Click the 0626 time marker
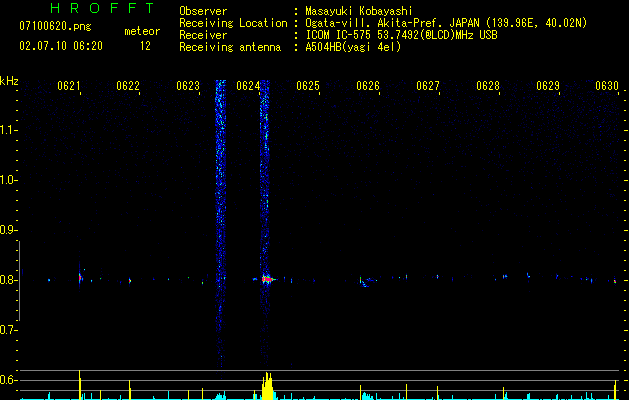This screenshot has height=400, width=629. click(368, 86)
